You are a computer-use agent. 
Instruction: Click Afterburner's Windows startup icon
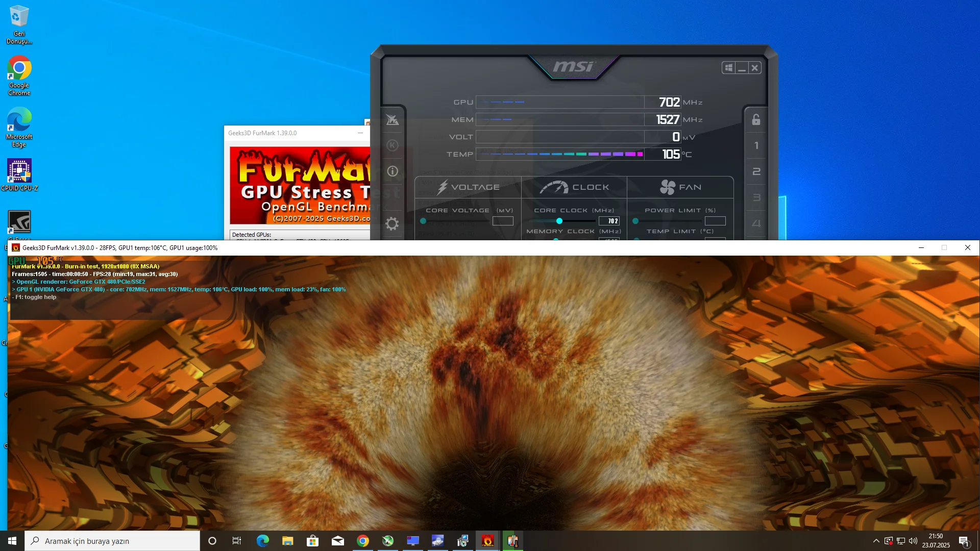point(729,68)
